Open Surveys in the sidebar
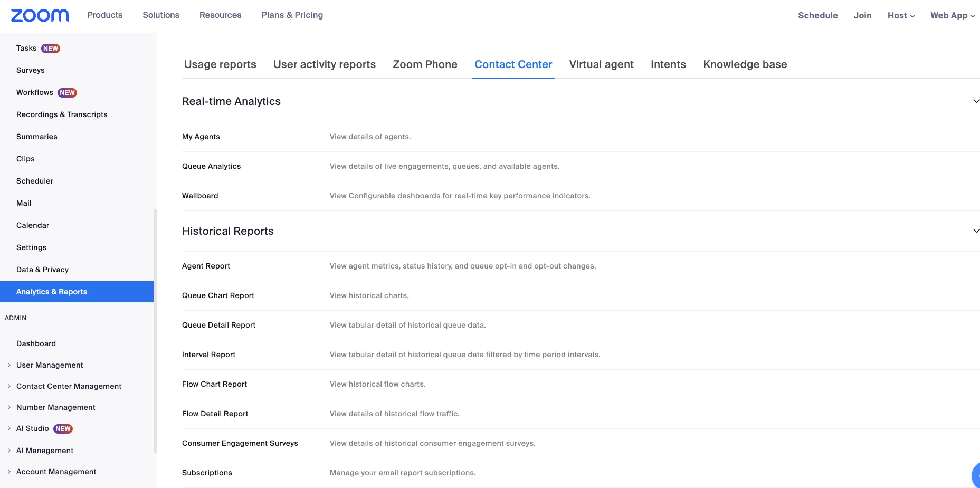The height and width of the screenshot is (488, 980). click(31, 70)
